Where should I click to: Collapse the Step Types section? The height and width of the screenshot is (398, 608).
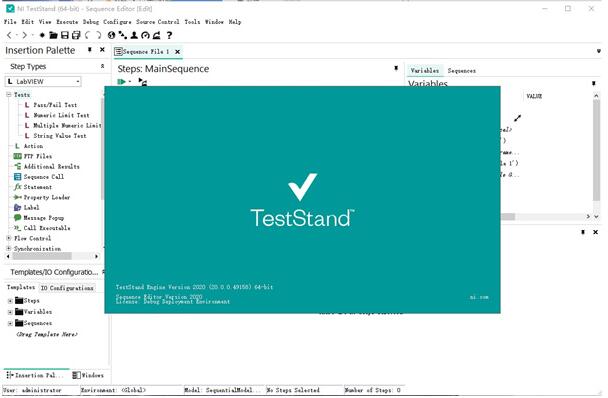(102, 66)
